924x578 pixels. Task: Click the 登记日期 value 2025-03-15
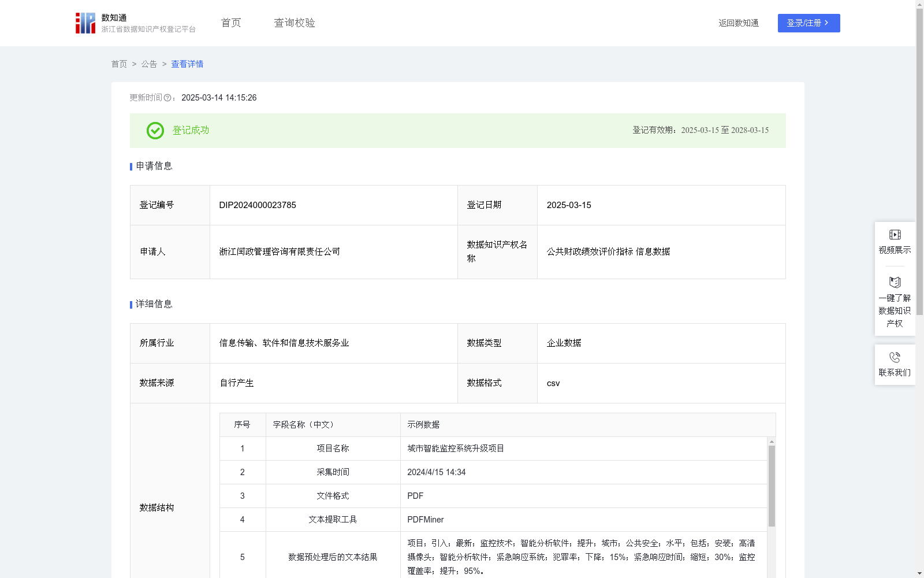point(569,205)
